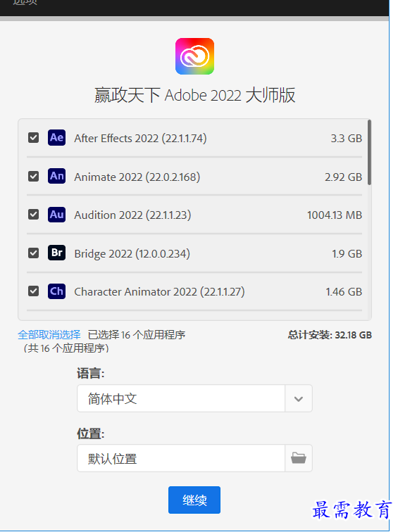Click the 总计安装: 32.18 GB text
Viewport: 398px width, 532px height.
330,335
